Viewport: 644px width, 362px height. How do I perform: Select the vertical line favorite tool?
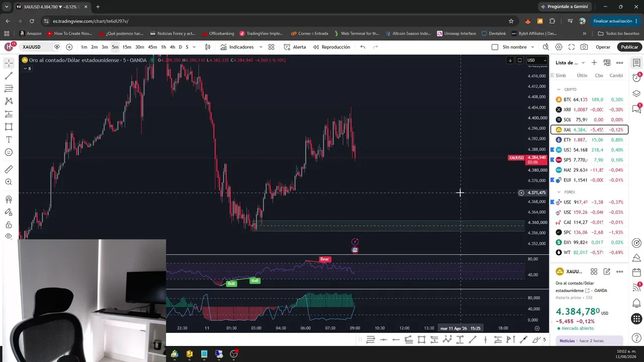[x=485, y=340]
